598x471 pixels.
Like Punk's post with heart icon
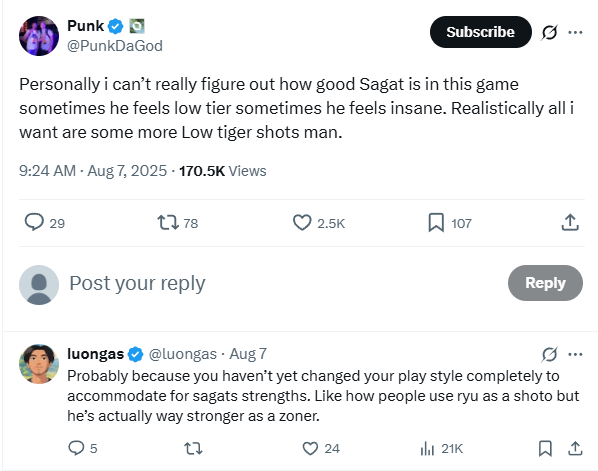click(x=302, y=222)
